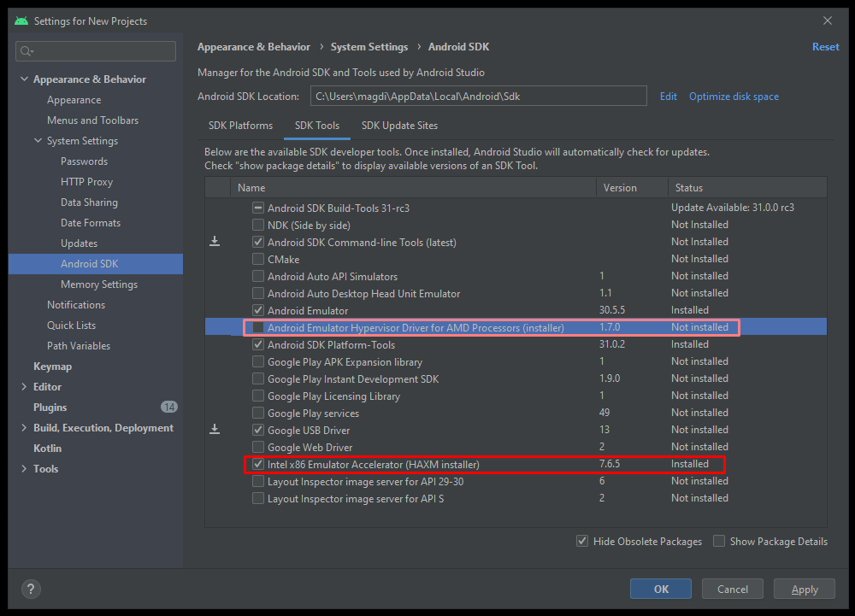The image size is (855, 616).
Task: Open Quick Lists settings
Action: pos(72,326)
